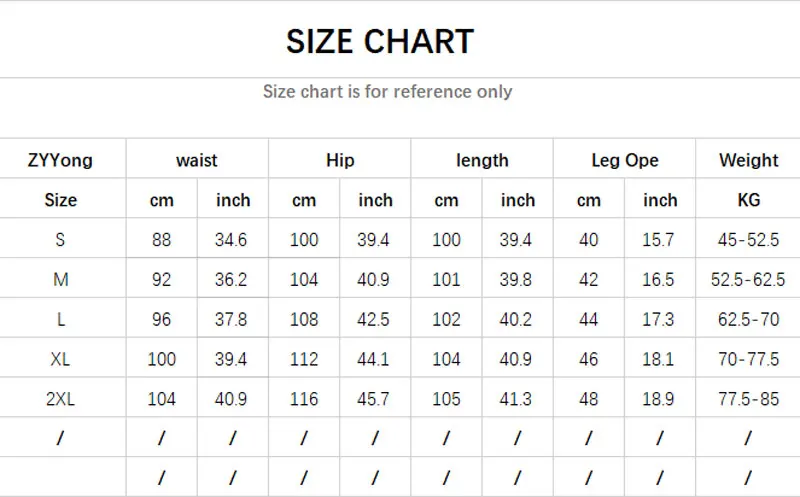The image size is (800, 497).
Task: Select the waist column header
Action: click(x=197, y=160)
